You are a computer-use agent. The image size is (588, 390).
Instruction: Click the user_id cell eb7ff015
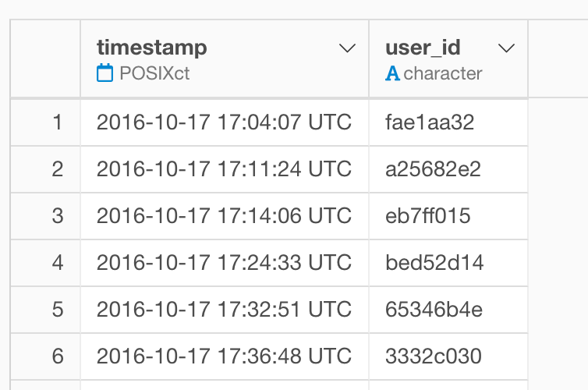448,215
